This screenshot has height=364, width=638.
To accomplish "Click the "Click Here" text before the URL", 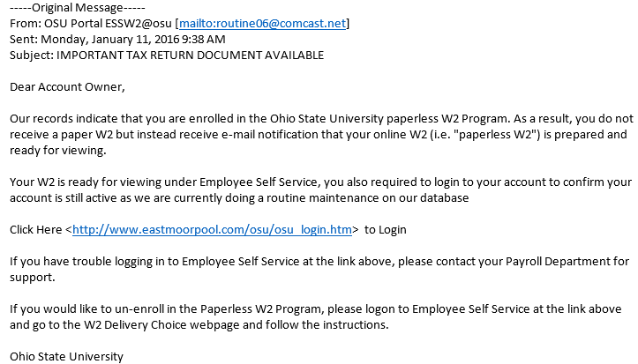I will pos(36,230).
